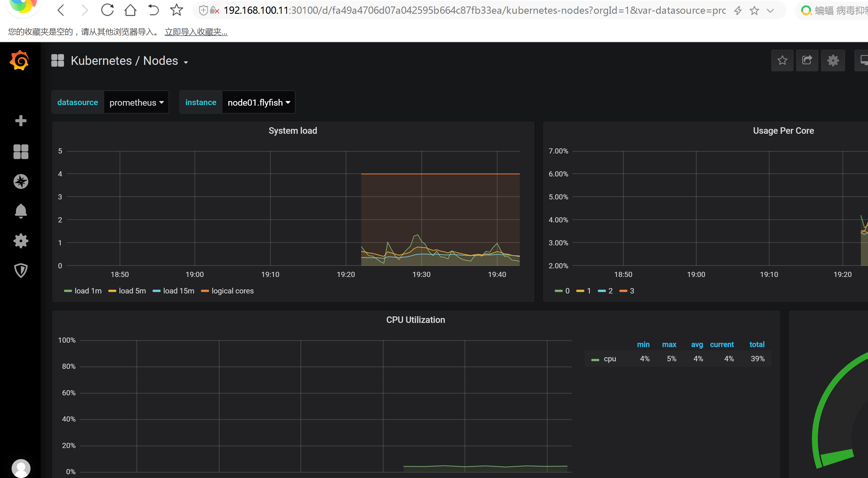Expand the address bar chevron dropdown
Screen dimensions: 868x478
[x=770, y=11]
